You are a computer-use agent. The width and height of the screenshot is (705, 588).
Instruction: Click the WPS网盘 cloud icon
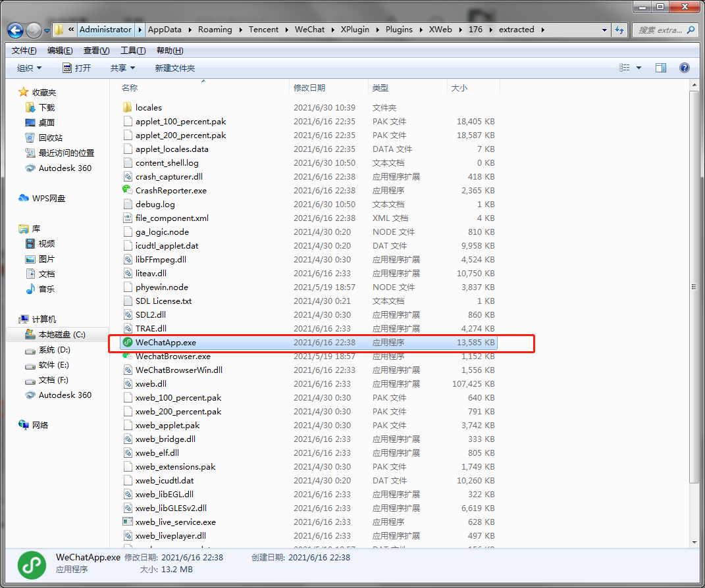[24, 198]
